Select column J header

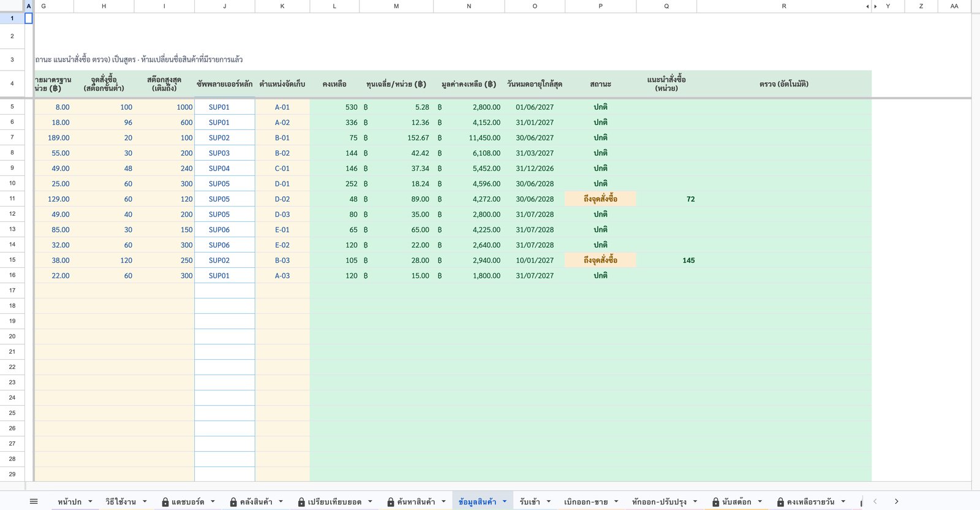coord(225,6)
